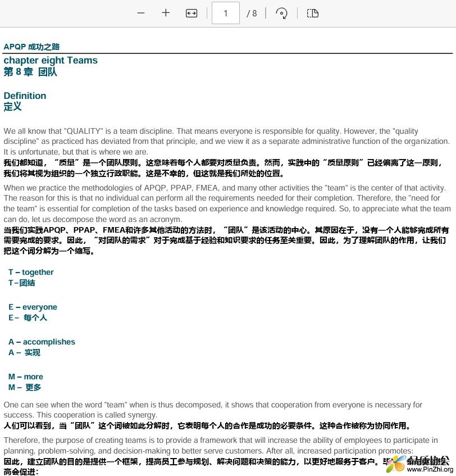The width and height of the screenshot is (456, 476).
Task: Zoom out with the minus icon
Action: pos(141,13)
